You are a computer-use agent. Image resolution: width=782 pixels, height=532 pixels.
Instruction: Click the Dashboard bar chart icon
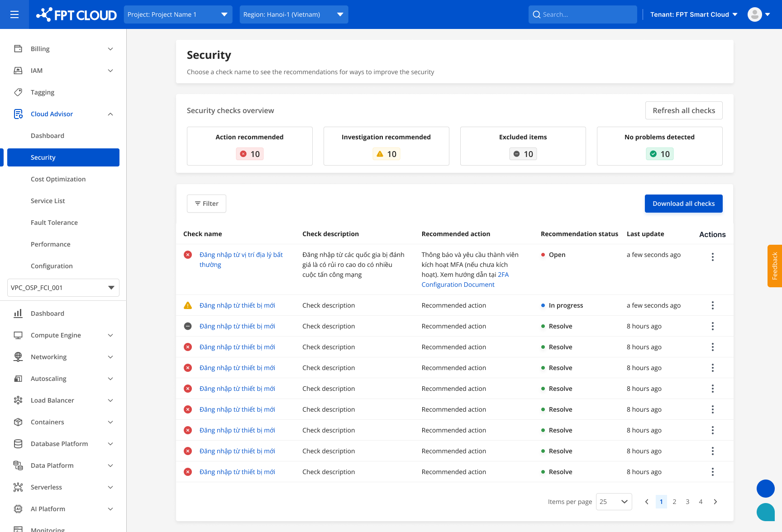pyautogui.click(x=18, y=313)
